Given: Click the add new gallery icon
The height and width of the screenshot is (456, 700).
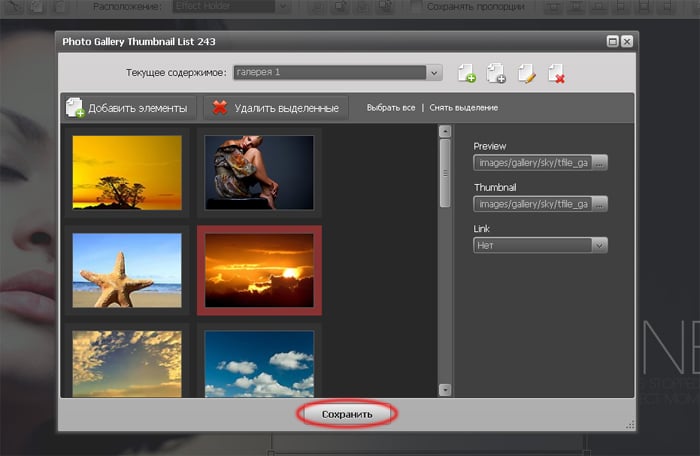Looking at the screenshot, I should [466, 73].
